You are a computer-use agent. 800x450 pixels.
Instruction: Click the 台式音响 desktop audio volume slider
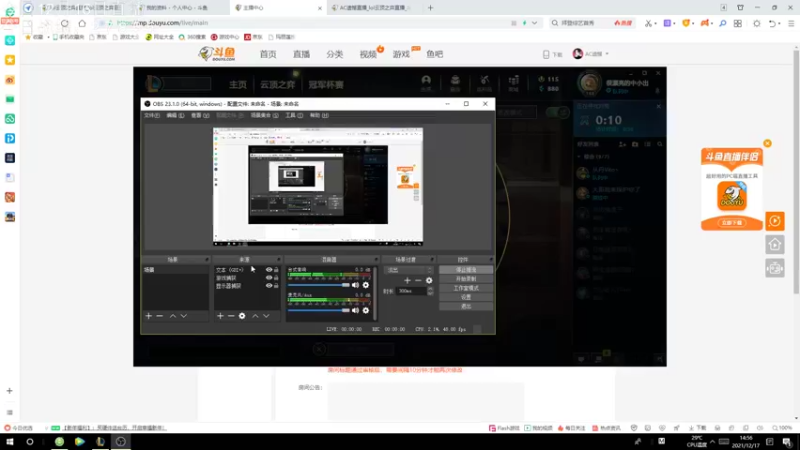click(x=318, y=285)
